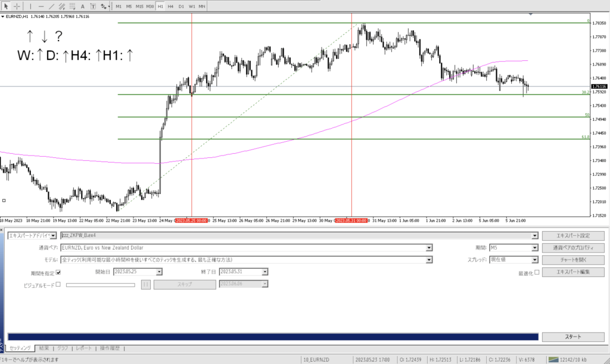Select the cursor arrow tool
The width and height of the screenshot is (610, 364).
click(6, 6)
